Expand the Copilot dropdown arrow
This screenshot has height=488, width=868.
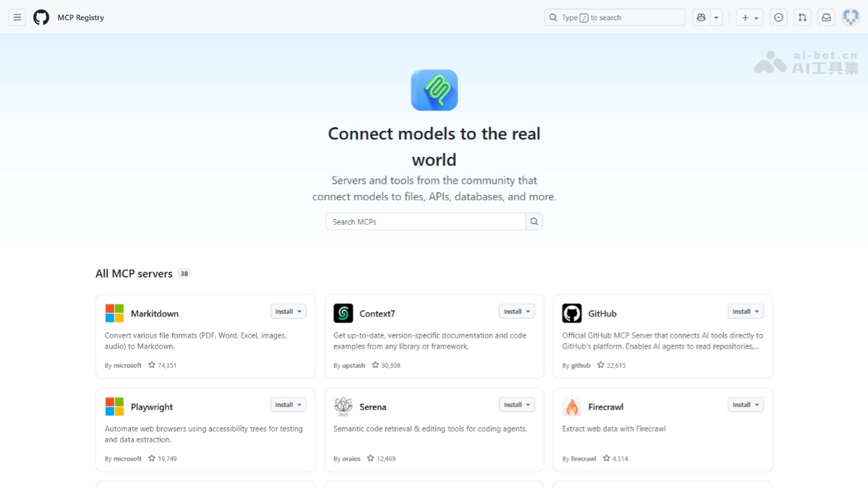(716, 17)
